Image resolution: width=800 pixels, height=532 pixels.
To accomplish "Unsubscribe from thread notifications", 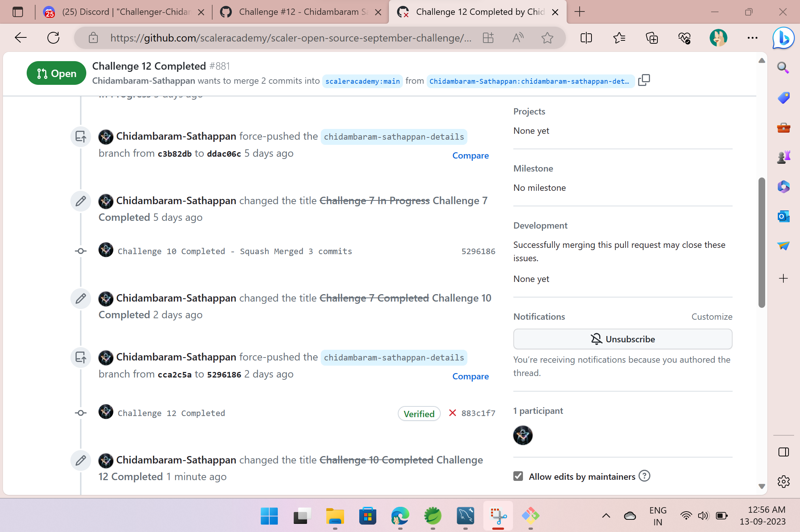I will click(622, 339).
